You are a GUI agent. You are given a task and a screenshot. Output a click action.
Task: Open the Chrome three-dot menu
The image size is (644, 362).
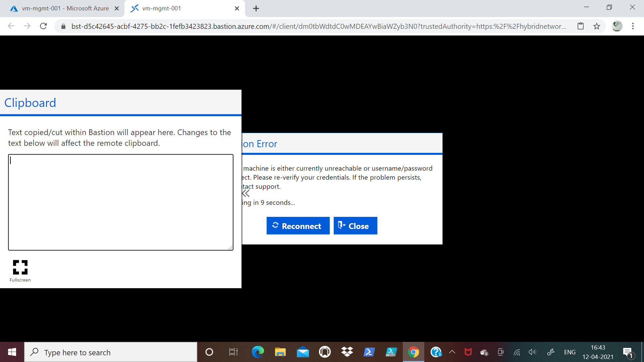pyautogui.click(x=633, y=26)
